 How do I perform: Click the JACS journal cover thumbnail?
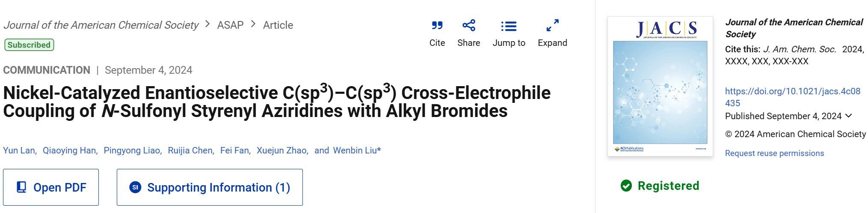[660, 86]
